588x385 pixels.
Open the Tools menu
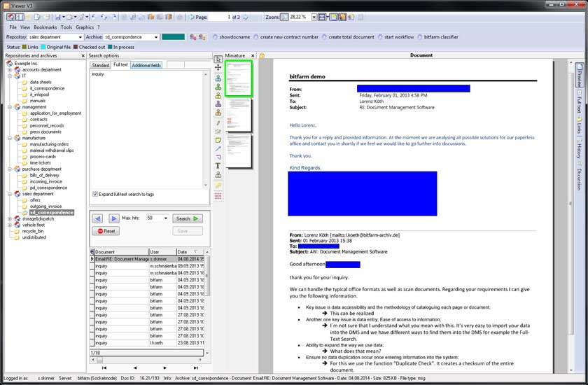click(x=66, y=27)
